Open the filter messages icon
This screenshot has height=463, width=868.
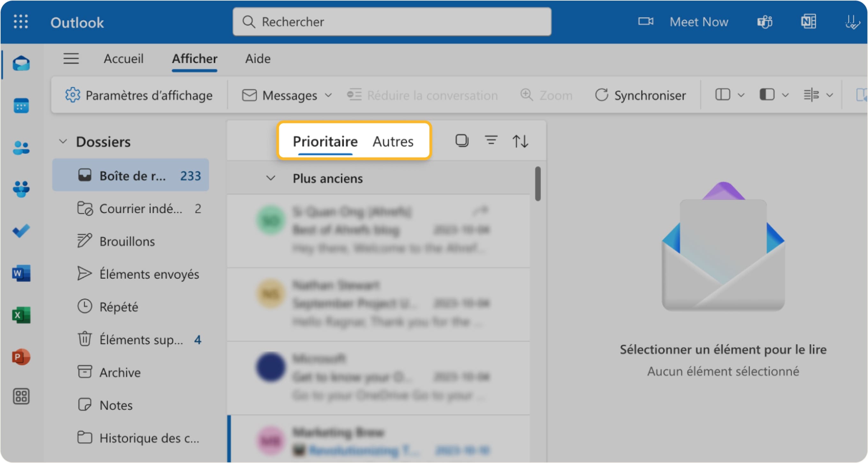[x=491, y=140]
